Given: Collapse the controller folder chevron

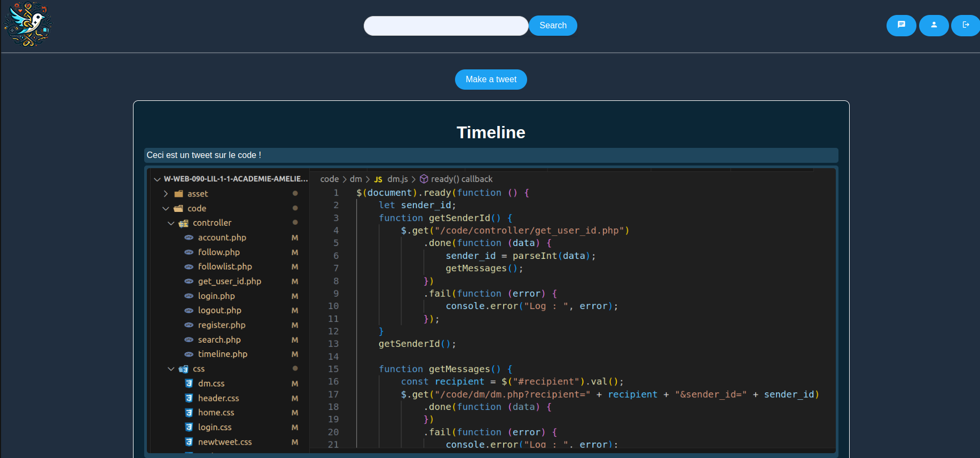Looking at the screenshot, I should (x=171, y=223).
